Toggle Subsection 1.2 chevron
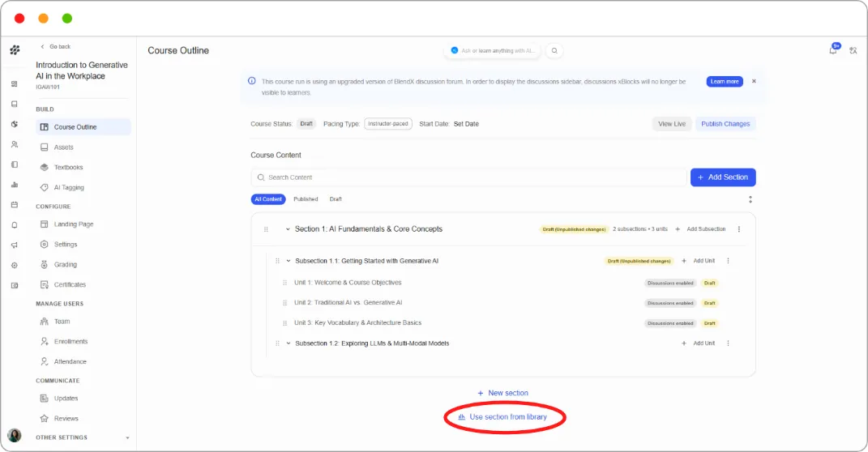This screenshot has width=868, height=452. 289,343
